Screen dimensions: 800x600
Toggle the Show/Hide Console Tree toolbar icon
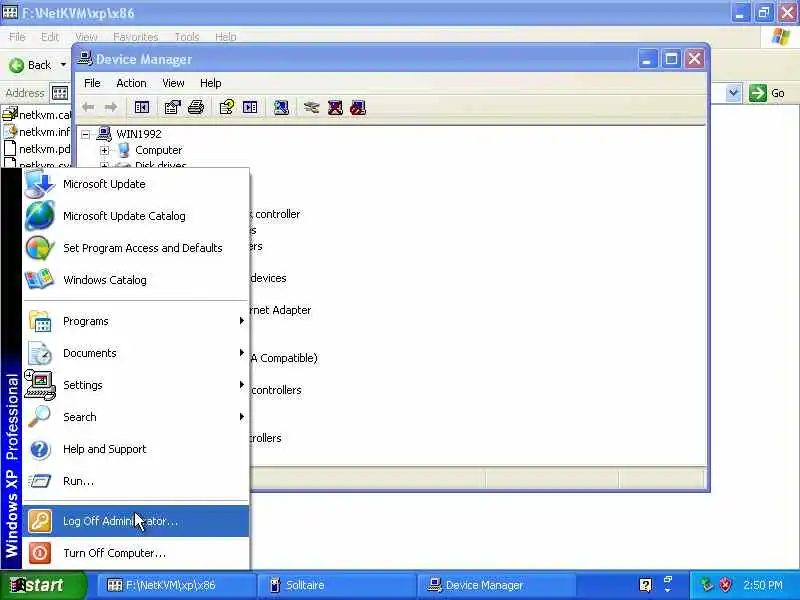point(142,107)
